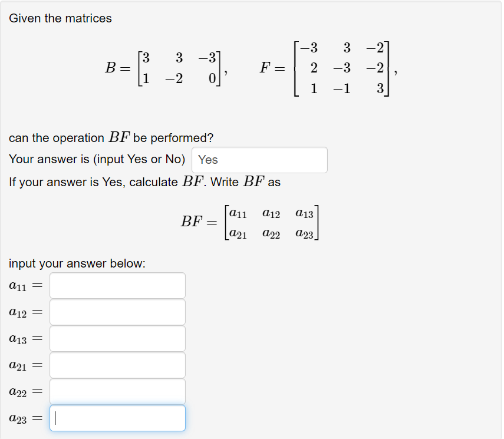Focus the currently active a23 input box

[x=117, y=418]
